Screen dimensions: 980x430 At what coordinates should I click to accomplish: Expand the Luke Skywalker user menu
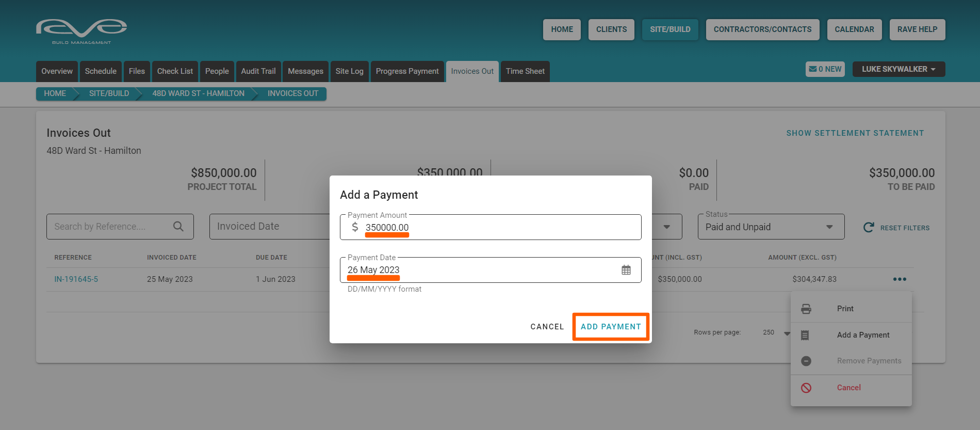point(898,69)
